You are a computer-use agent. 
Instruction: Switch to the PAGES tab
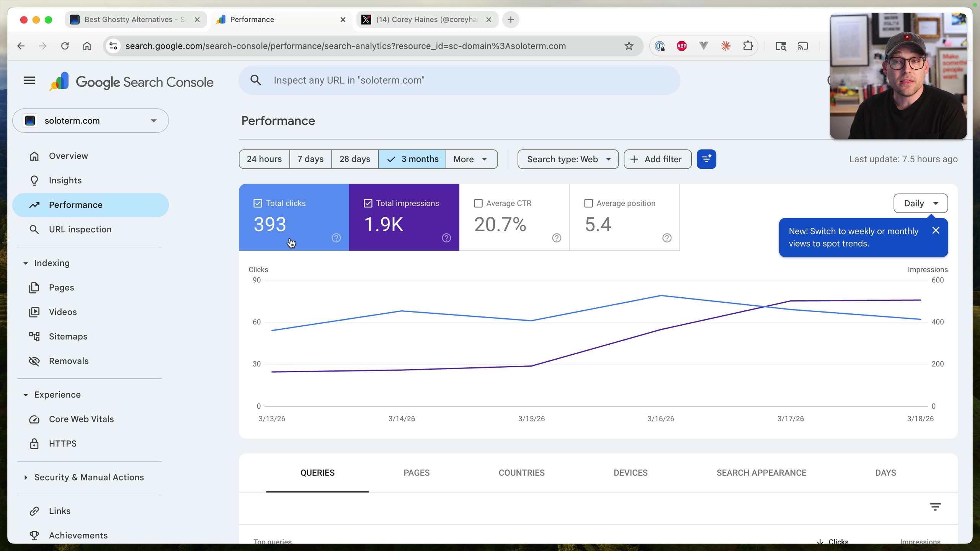click(x=416, y=473)
